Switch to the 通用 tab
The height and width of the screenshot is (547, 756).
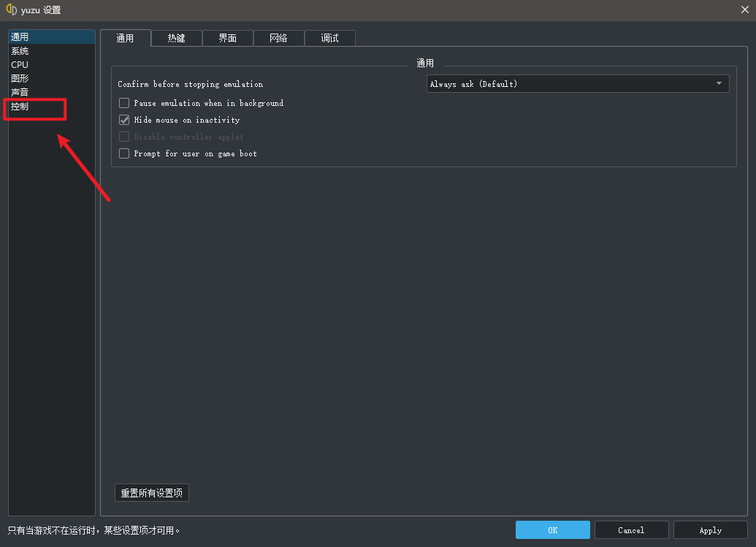pyautogui.click(x=126, y=38)
